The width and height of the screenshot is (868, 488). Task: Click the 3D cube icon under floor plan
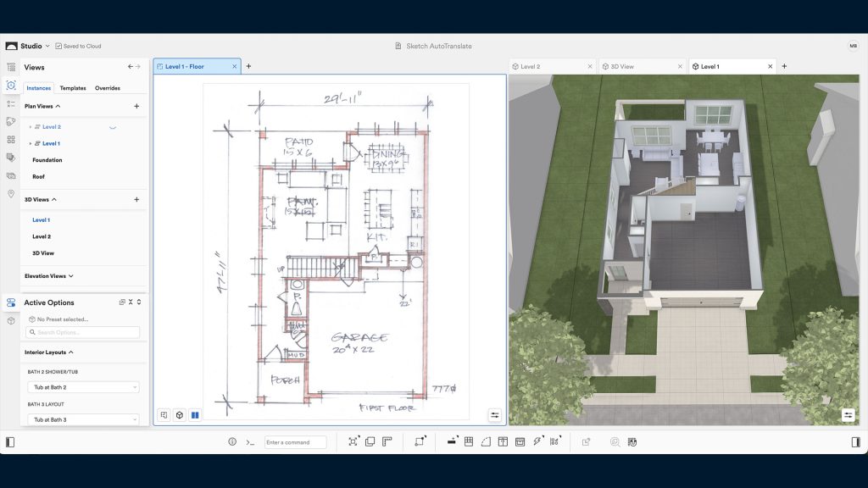(x=179, y=415)
